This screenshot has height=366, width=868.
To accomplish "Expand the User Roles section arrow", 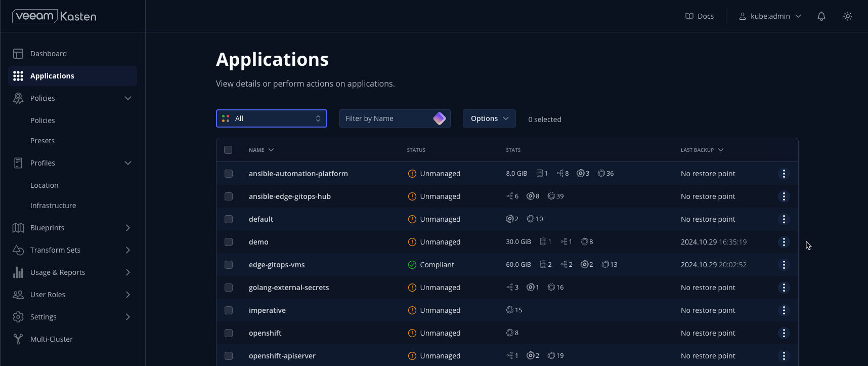I will click(128, 295).
